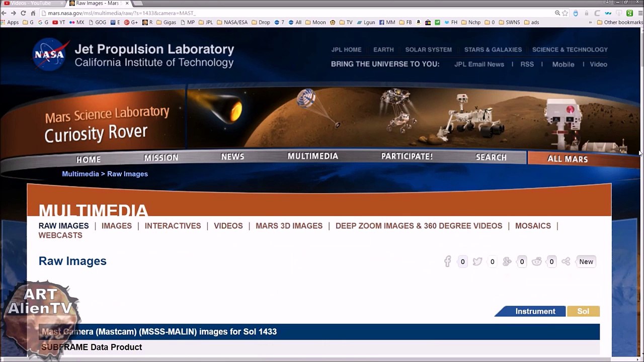
Task: Share page on Twitter
Action: pyautogui.click(x=477, y=261)
